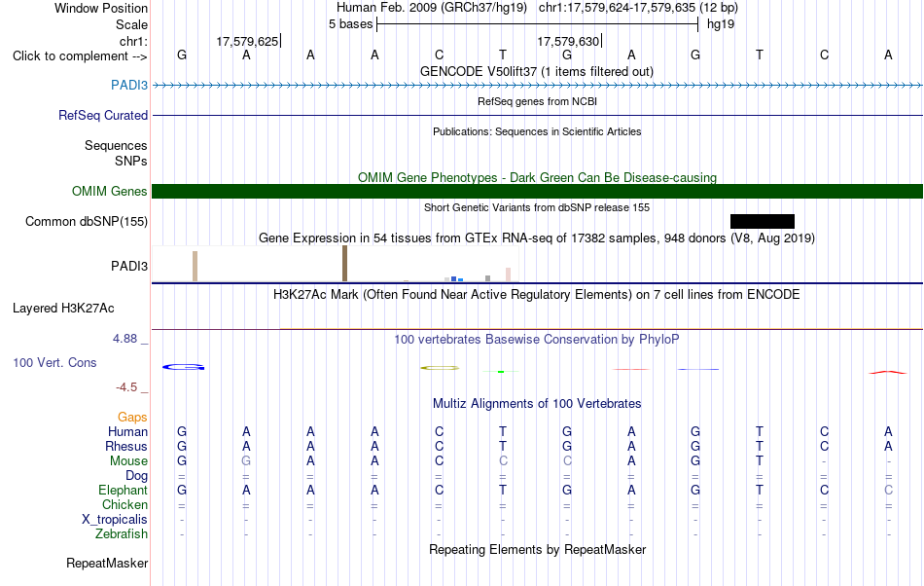Click the olive PhyloP conservation logo letter
Image resolution: width=924 pixels, height=586 pixels.
pyautogui.click(x=440, y=368)
